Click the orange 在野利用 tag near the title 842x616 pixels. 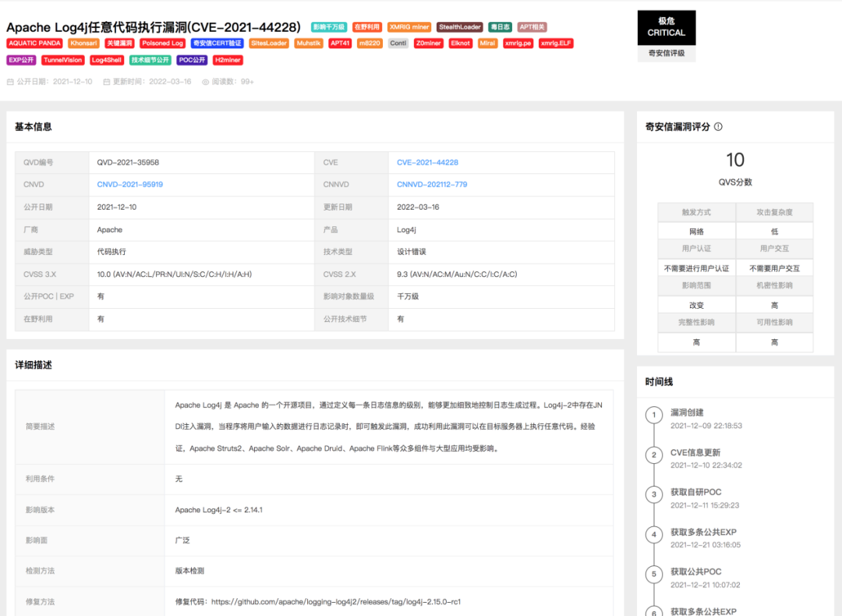pos(366,27)
